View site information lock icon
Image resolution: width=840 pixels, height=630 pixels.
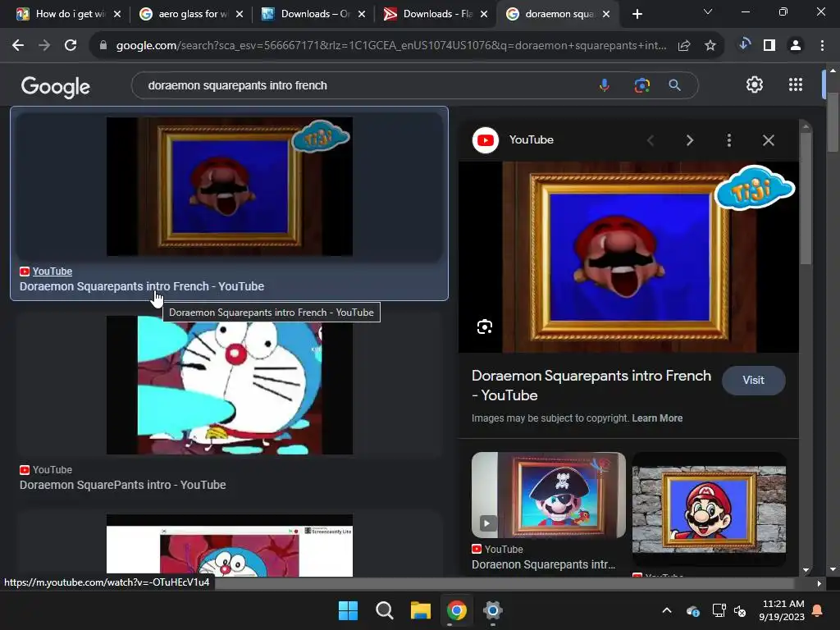coord(103,46)
